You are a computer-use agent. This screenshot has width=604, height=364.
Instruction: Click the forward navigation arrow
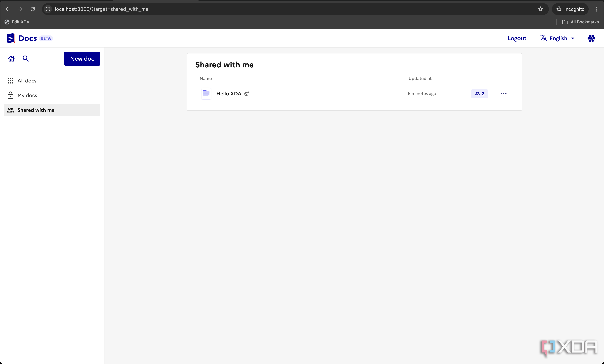coord(20,9)
